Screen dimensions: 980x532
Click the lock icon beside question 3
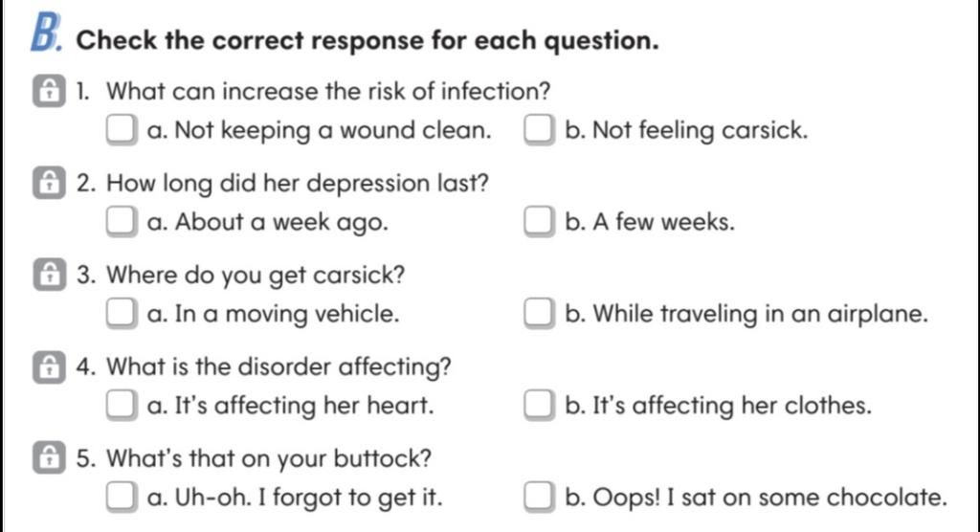[49, 275]
